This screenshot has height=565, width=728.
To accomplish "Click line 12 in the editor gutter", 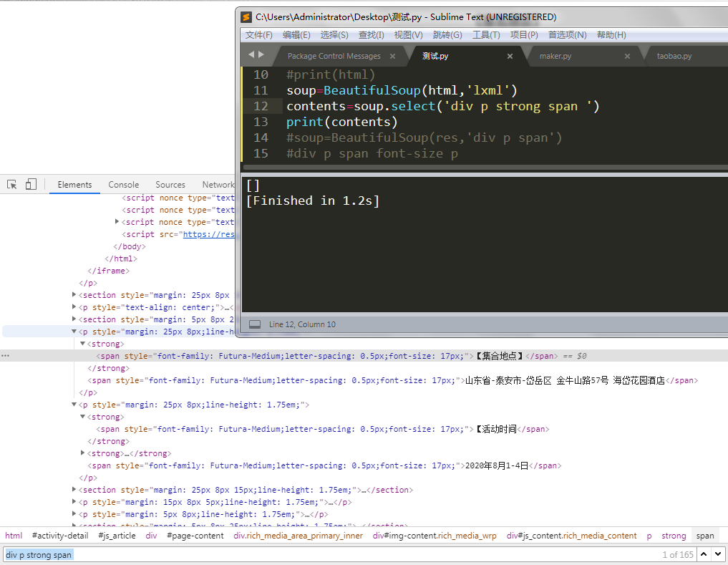I will point(261,106).
